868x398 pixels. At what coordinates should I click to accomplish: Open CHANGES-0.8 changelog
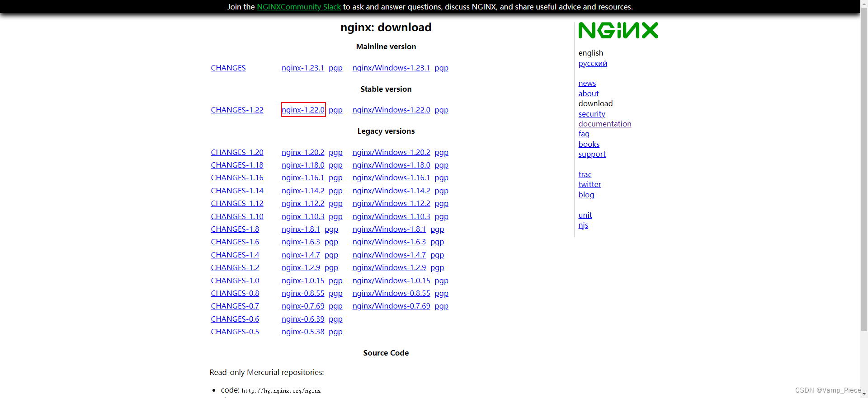click(x=235, y=293)
